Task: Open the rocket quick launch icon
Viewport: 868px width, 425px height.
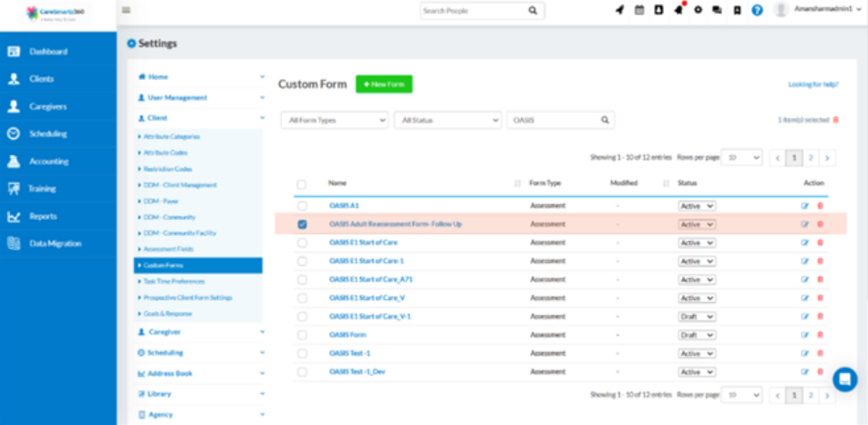Action: [620, 10]
